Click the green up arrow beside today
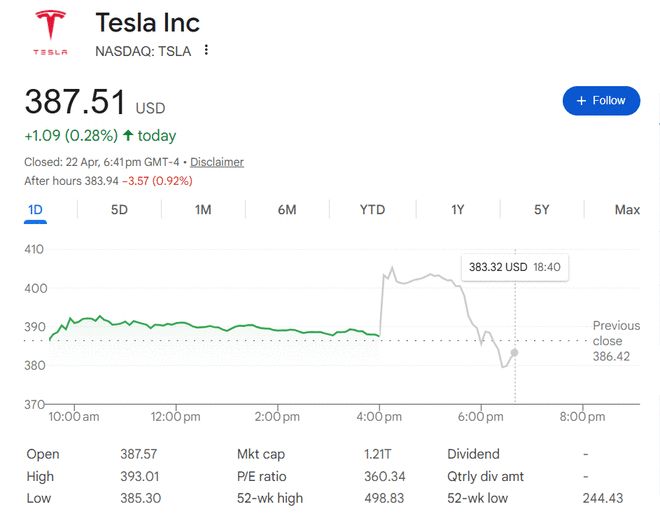The height and width of the screenshot is (523, 660). click(x=128, y=135)
